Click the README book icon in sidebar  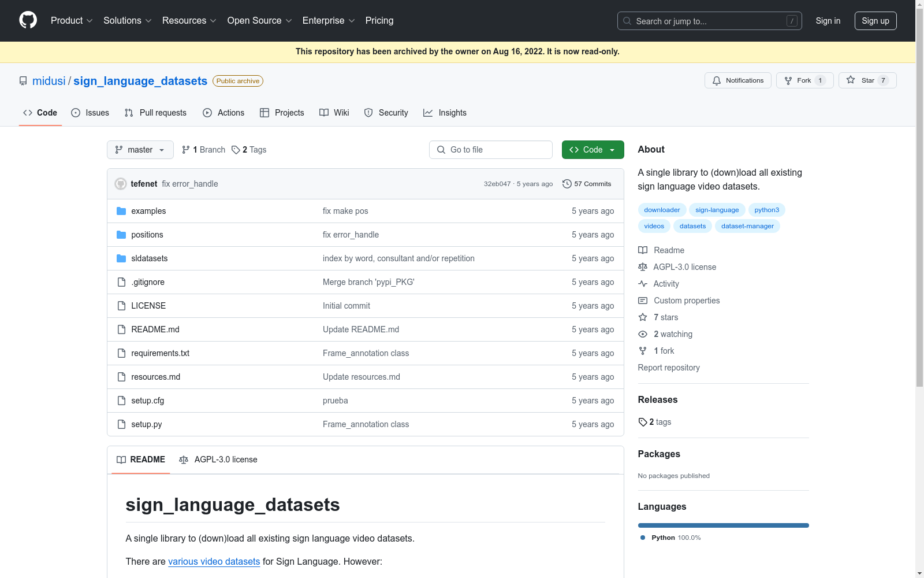tap(643, 250)
